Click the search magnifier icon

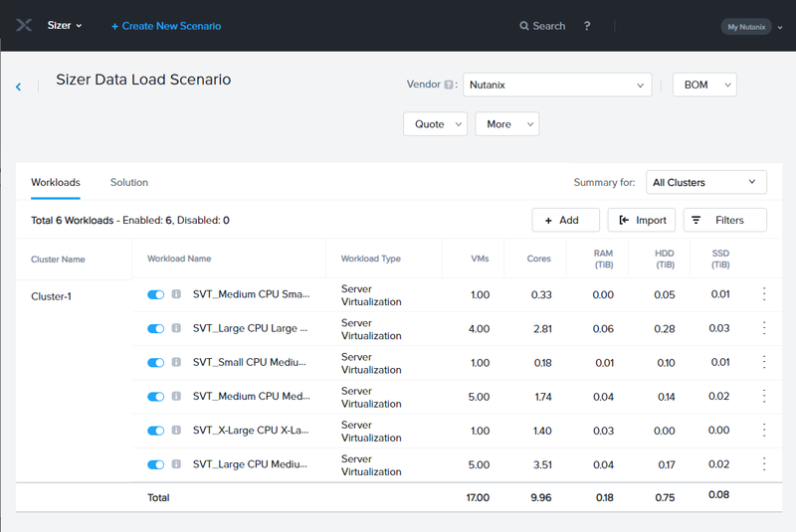[524, 26]
